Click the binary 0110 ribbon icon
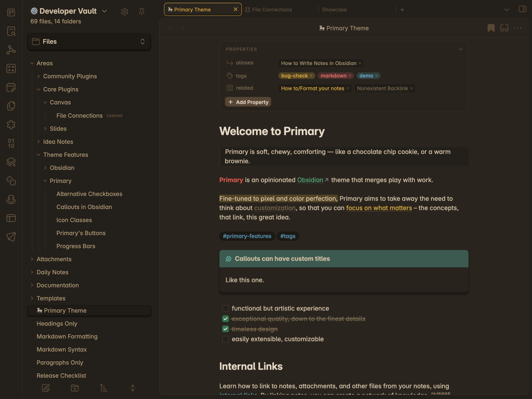 [11, 143]
